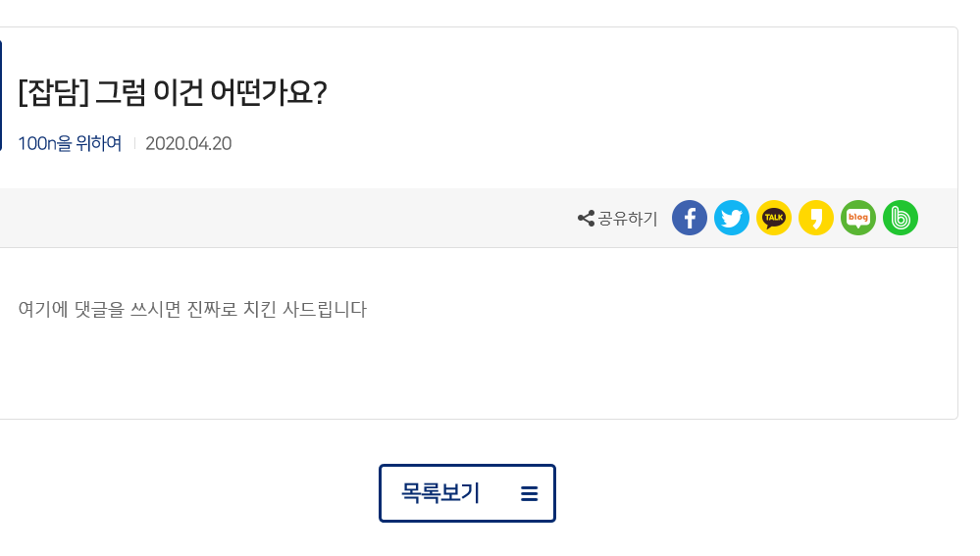Screen dimensions: 980x556
Task: Click the blue accent bar beside title
Action: [1, 95]
